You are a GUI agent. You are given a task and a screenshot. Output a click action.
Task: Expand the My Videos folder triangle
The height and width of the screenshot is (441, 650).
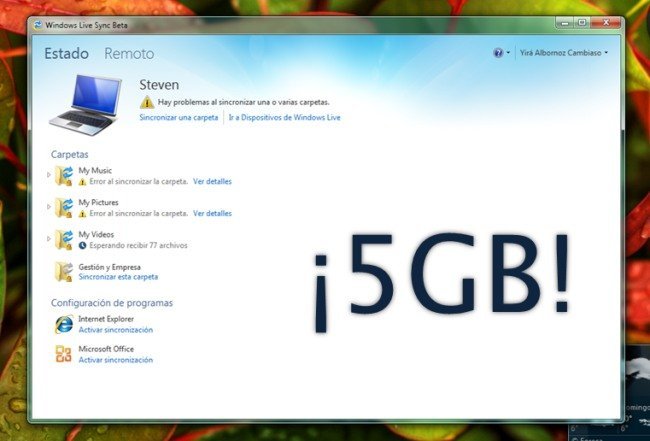(x=49, y=238)
